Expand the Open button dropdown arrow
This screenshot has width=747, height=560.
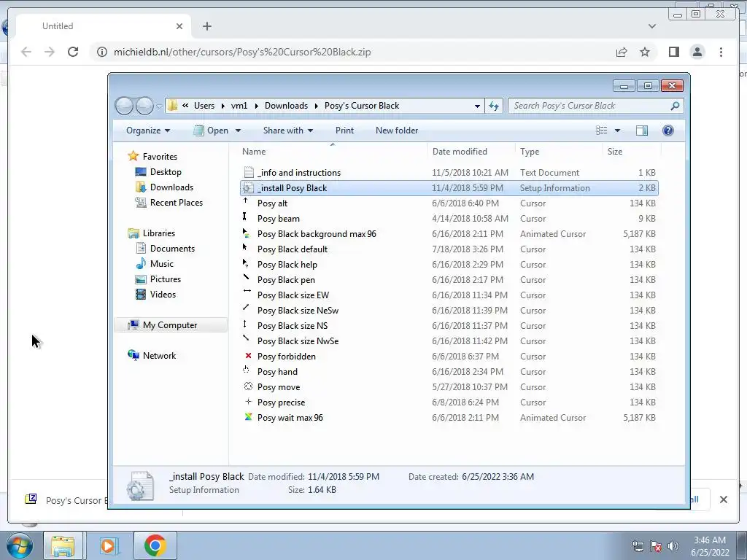tap(238, 131)
